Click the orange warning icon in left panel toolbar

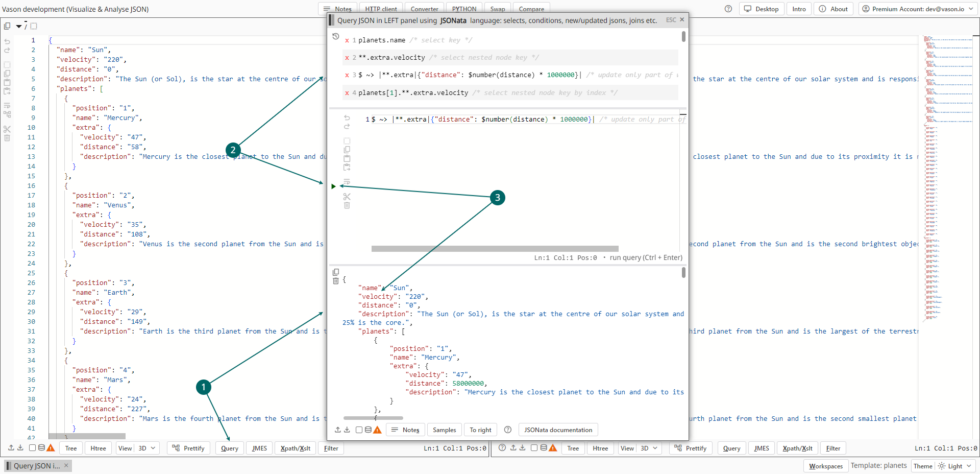(51, 448)
